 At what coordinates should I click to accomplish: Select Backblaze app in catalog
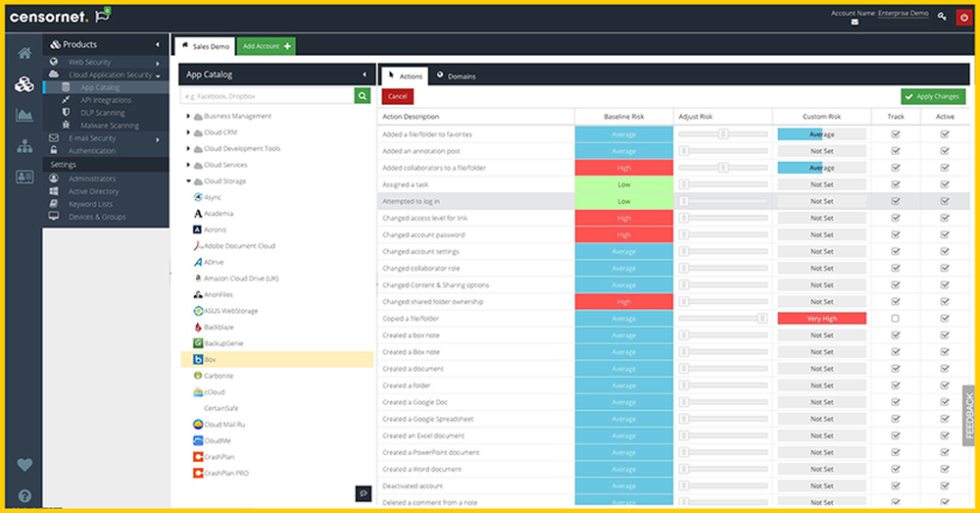(214, 328)
